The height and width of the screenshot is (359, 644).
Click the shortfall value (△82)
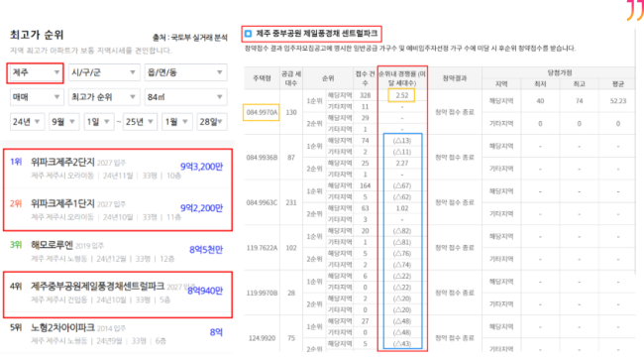[402, 231]
